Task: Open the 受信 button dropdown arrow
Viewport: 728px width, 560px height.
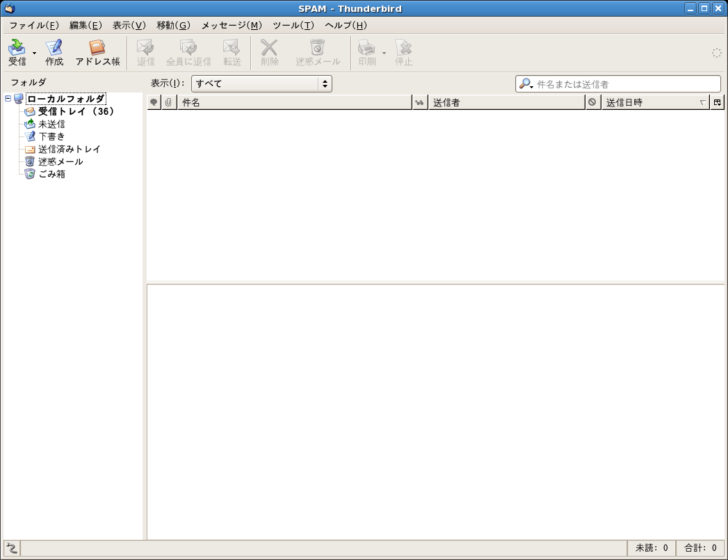Action: coord(34,53)
